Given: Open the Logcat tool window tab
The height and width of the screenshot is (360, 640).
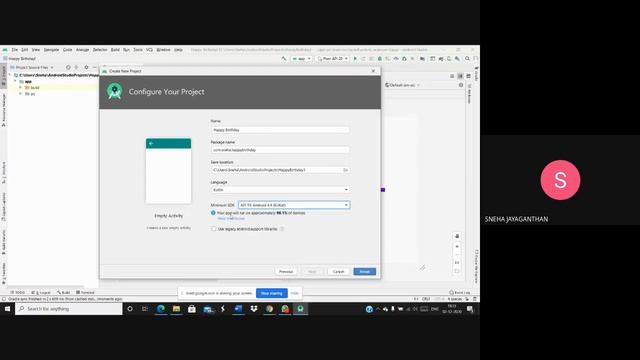Looking at the screenshot, I should pyautogui.click(x=41, y=293).
